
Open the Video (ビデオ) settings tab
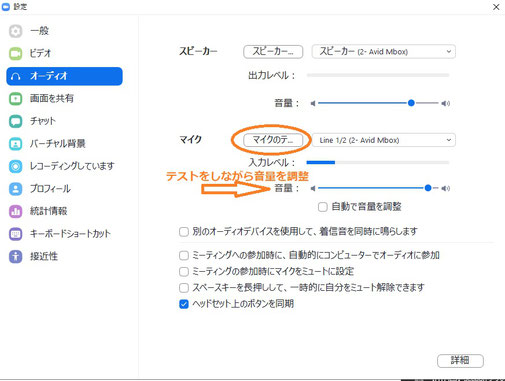[64, 53]
